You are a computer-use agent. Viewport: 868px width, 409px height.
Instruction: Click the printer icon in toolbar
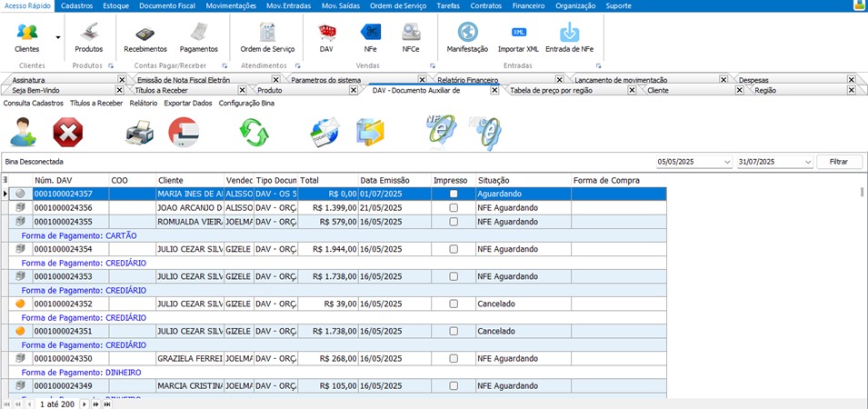point(138,133)
